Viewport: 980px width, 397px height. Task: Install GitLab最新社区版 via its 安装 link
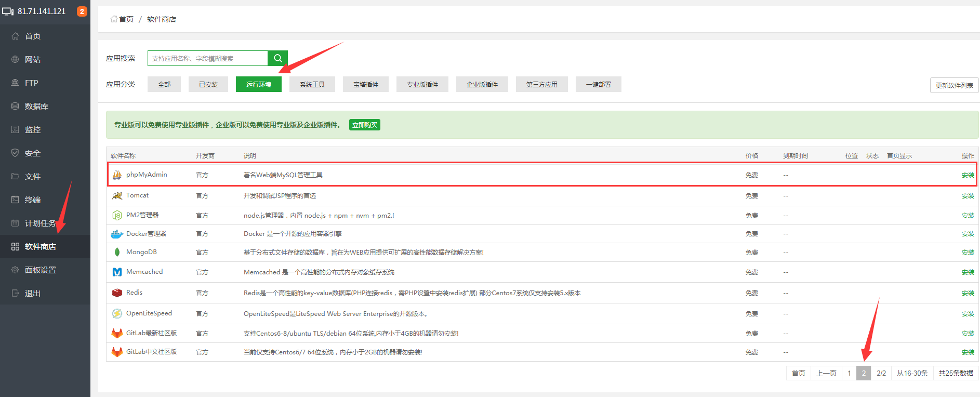968,334
